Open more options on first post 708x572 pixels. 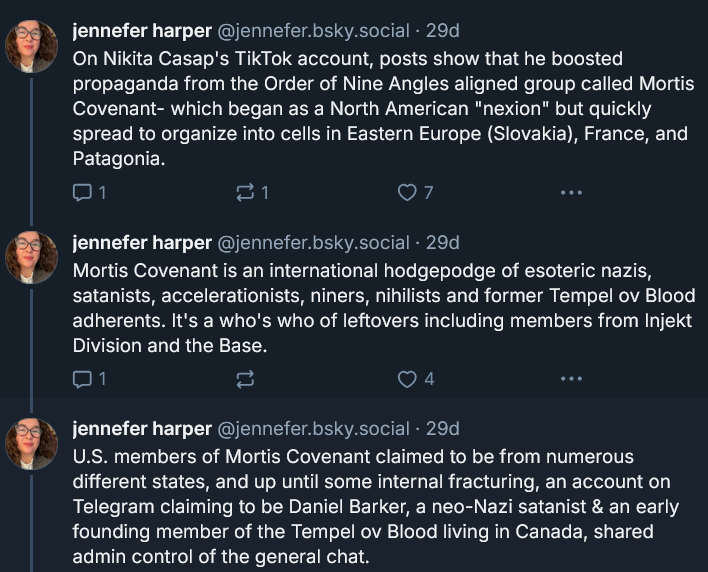tap(571, 193)
